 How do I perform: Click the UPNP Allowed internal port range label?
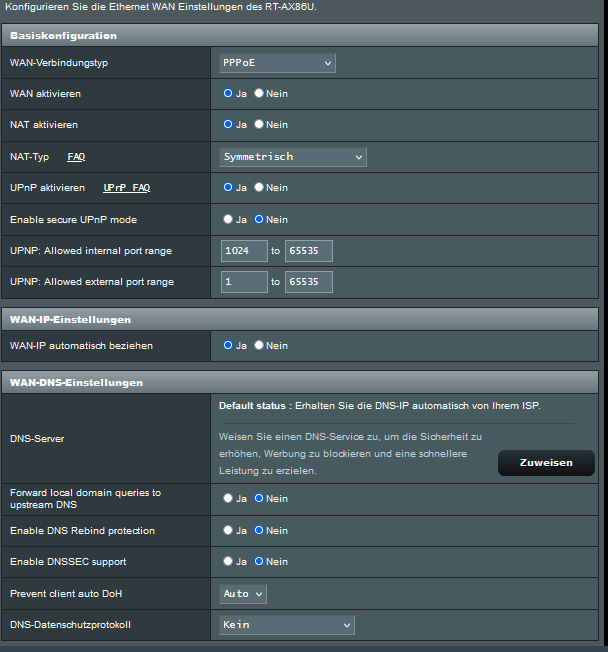(91, 251)
